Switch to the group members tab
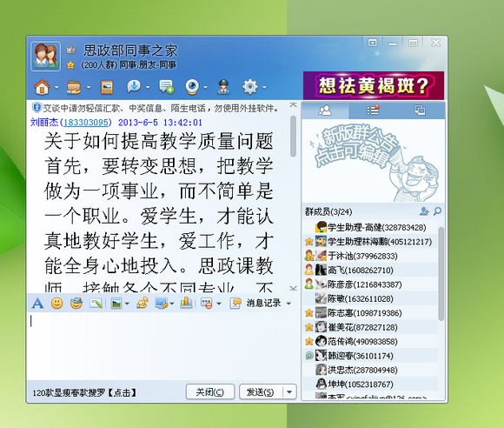The width and height of the screenshot is (504, 428). 325,110
